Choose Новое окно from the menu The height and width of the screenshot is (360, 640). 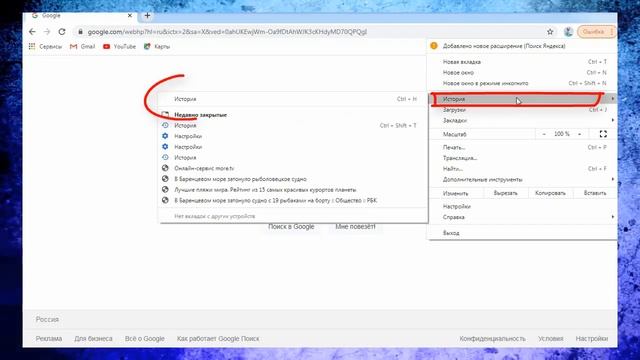coord(522,73)
